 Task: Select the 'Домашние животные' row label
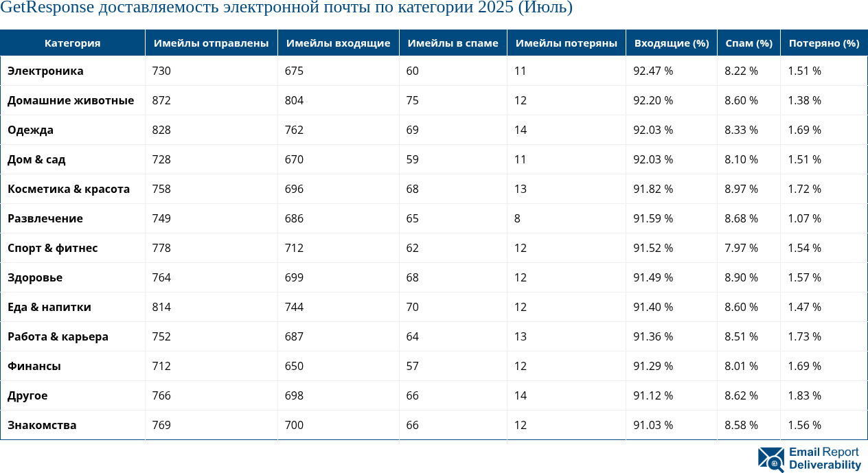tap(71, 100)
